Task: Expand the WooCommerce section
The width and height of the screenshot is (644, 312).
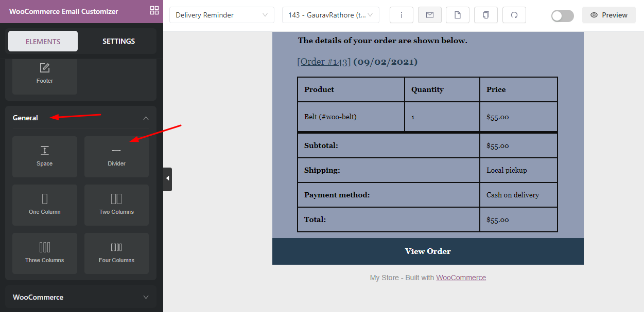Action: (81, 297)
